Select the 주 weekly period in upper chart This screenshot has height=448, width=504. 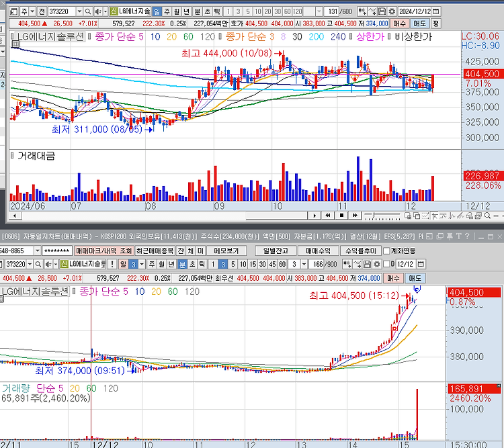[x=167, y=12]
